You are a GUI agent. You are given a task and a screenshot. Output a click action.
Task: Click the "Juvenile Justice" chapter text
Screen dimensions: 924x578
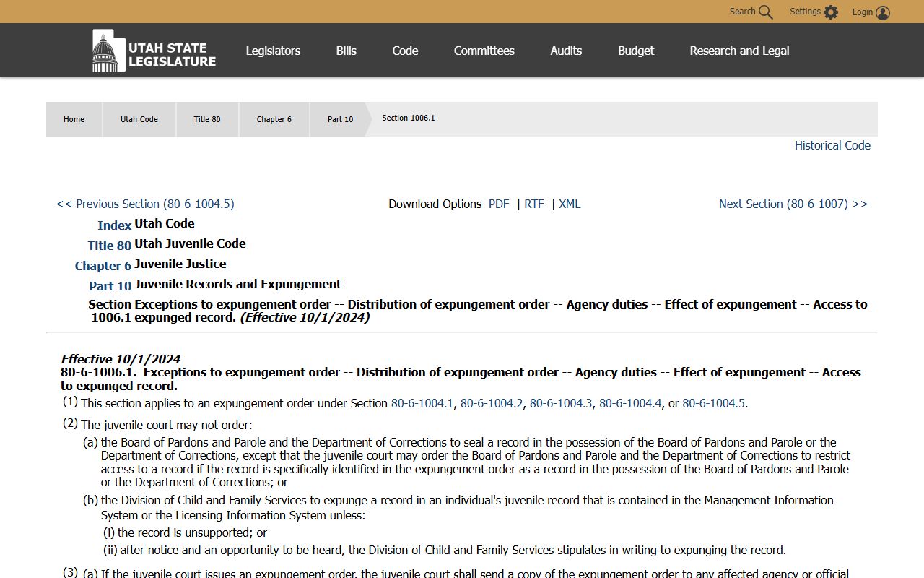(180, 264)
